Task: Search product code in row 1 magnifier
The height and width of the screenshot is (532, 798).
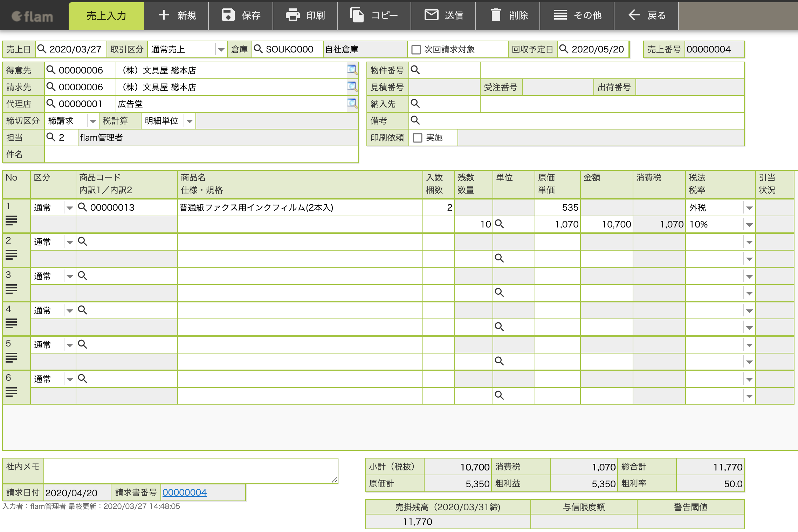Action: coord(82,207)
